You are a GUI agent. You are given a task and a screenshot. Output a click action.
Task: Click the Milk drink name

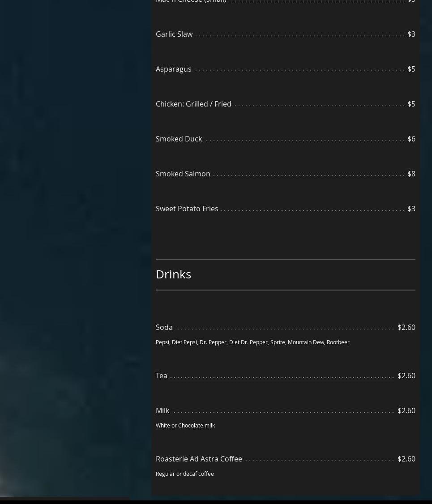click(163, 410)
